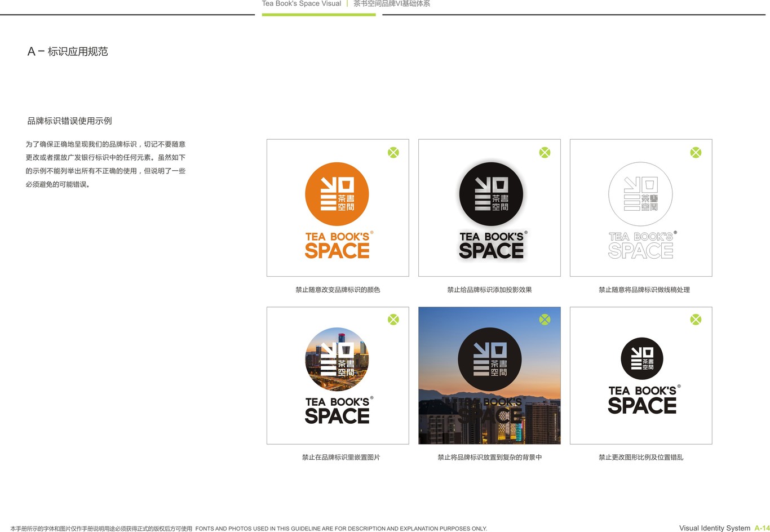Click the Chinese footer disclaimer 本手册所示的字体和图片
This screenshot has width=770, height=532.
(x=101, y=529)
